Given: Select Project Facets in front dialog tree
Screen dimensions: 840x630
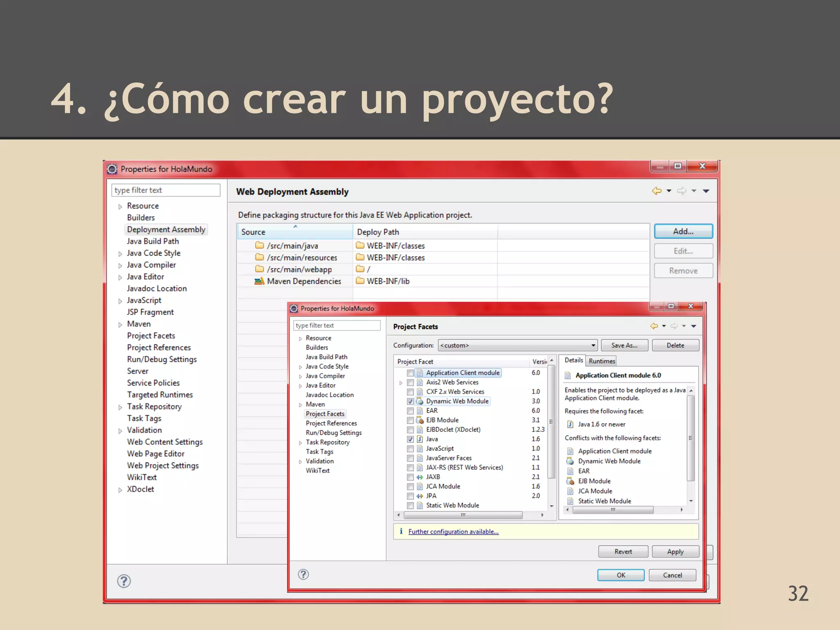Looking at the screenshot, I should pyautogui.click(x=325, y=414).
